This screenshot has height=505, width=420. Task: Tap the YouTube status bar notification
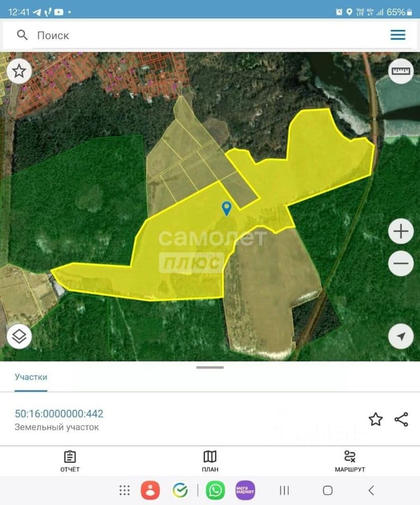(x=59, y=12)
